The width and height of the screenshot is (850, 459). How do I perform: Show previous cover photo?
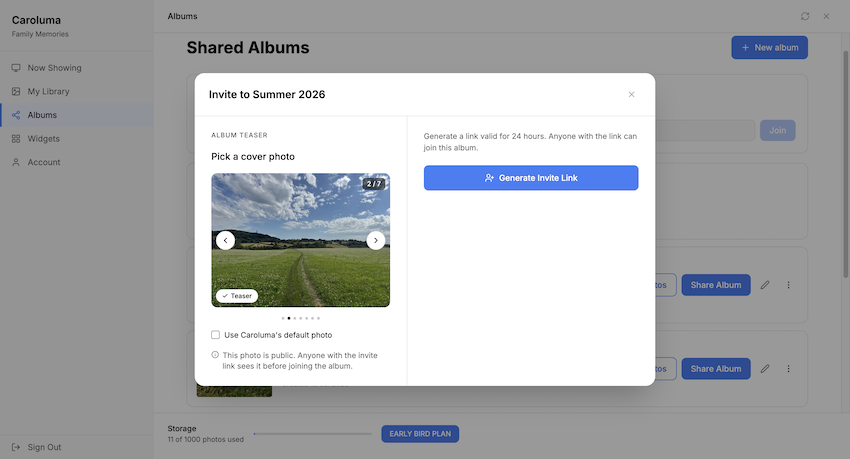226,240
